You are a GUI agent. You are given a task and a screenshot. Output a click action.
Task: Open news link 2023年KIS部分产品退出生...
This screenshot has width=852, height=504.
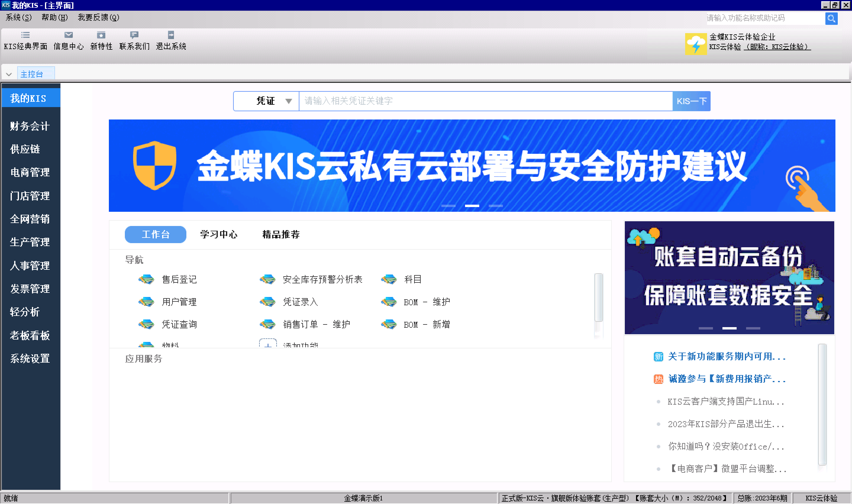(x=726, y=424)
